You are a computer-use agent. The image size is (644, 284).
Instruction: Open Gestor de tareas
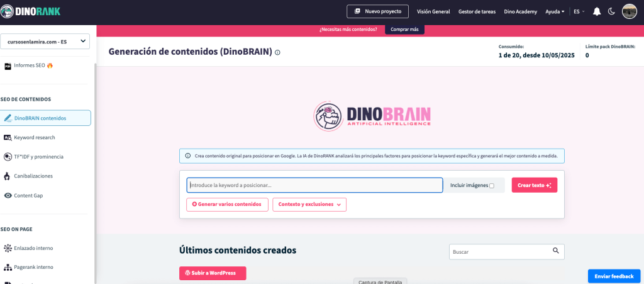coord(477,11)
